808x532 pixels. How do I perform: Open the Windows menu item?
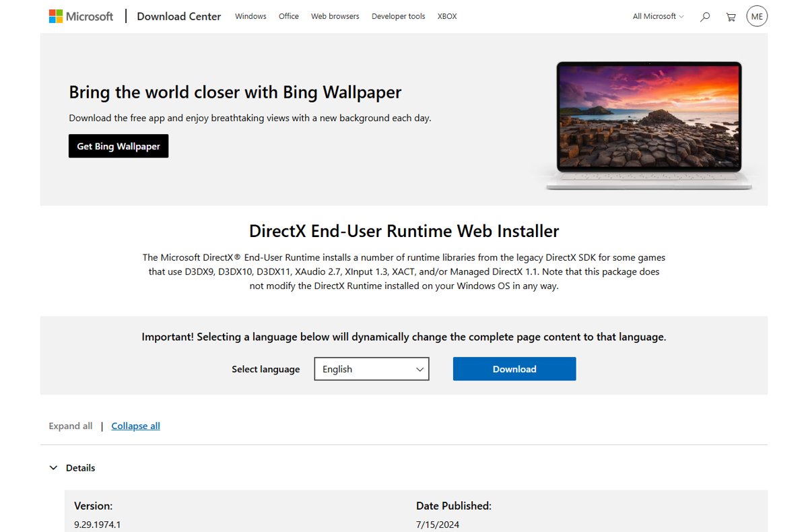pyautogui.click(x=250, y=16)
